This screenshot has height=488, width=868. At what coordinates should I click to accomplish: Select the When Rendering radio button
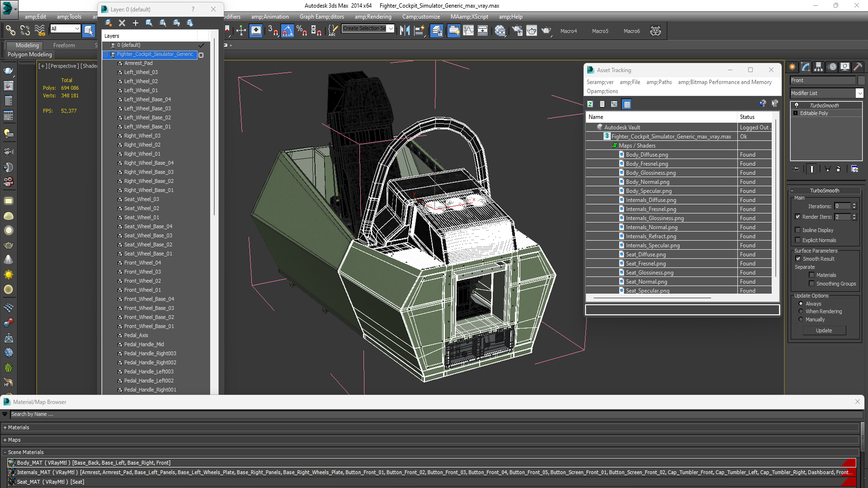[801, 311]
